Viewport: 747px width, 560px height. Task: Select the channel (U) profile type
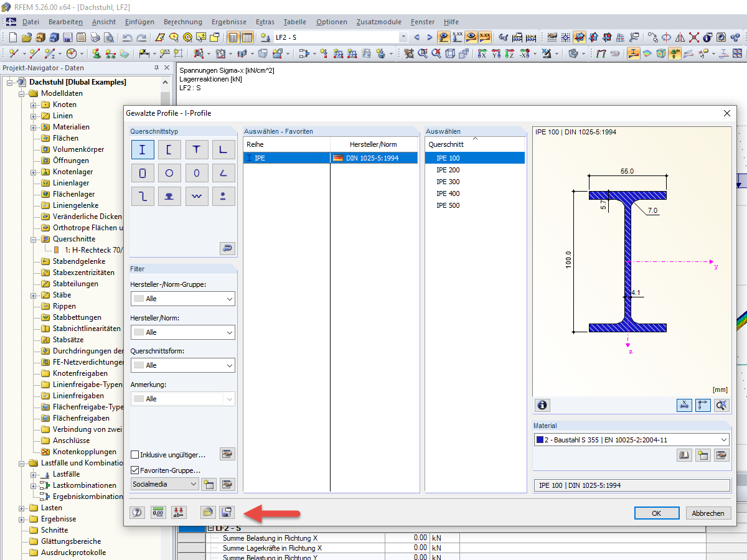pos(169,149)
